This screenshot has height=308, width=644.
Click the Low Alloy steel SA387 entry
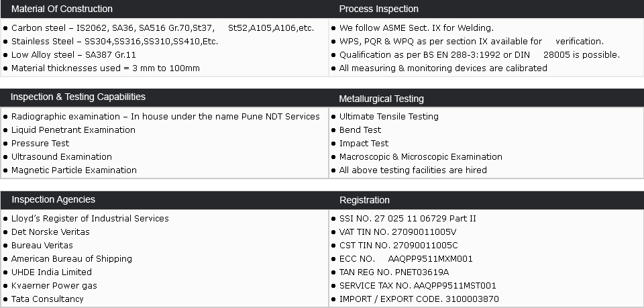tap(73, 55)
